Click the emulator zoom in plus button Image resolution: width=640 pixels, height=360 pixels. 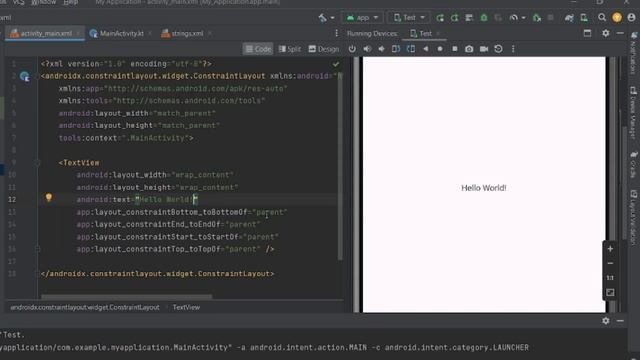coord(610,249)
